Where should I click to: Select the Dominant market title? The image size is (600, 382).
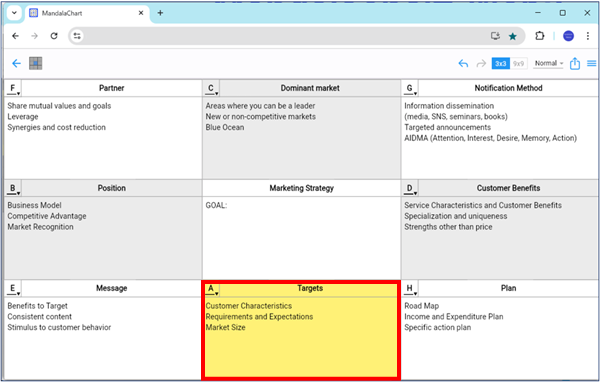point(310,88)
